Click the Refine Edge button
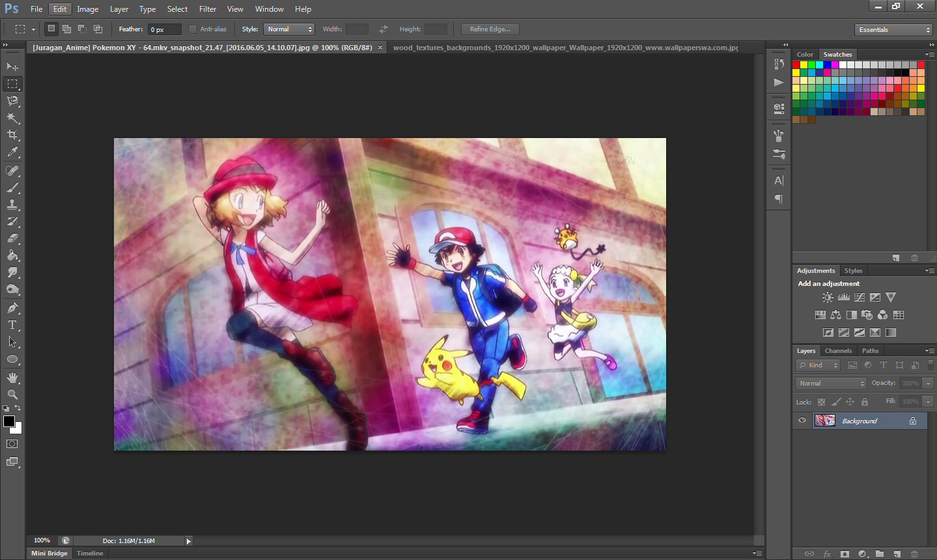 coord(490,29)
